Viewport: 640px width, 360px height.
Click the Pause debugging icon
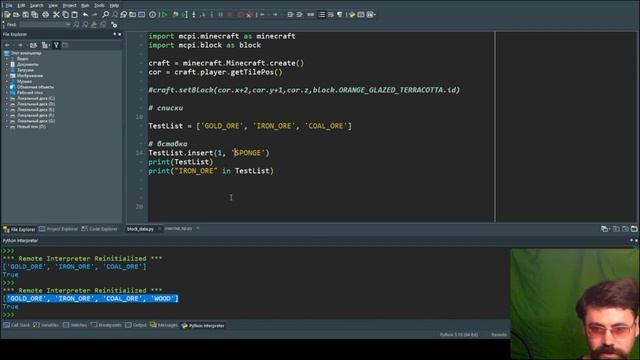click(221, 15)
